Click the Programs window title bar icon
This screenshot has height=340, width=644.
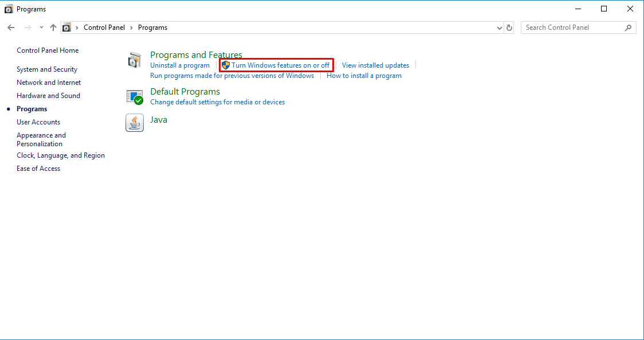(x=9, y=9)
